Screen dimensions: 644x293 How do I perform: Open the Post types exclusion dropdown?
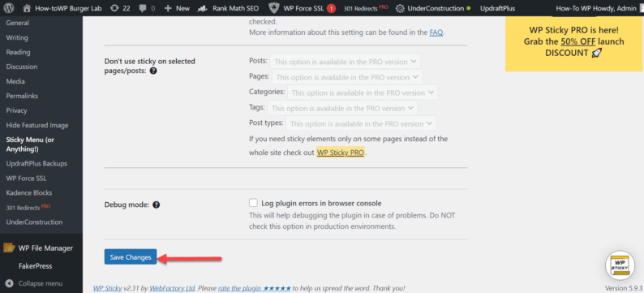tap(361, 123)
